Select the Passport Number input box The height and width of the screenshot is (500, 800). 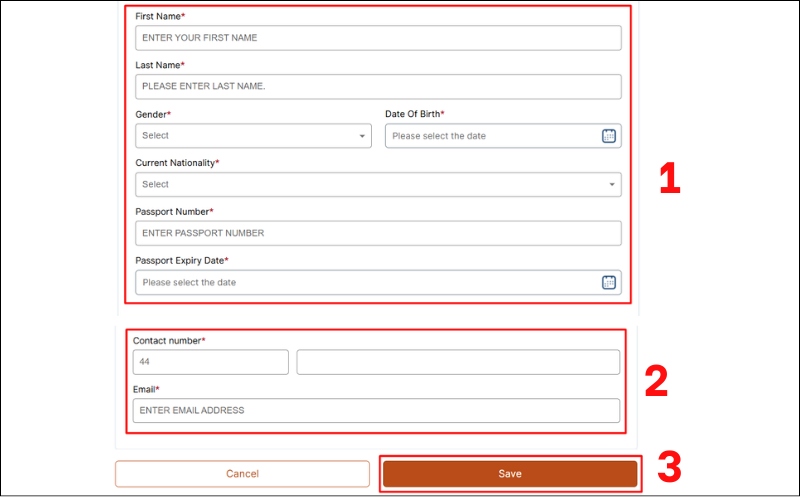(x=378, y=233)
